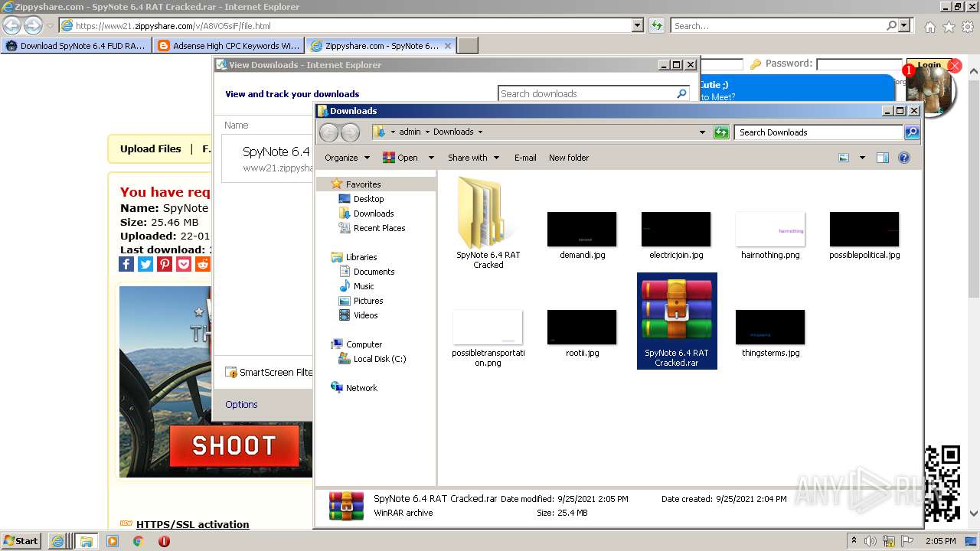The height and width of the screenshot is (551, 980).
Task: Select Network in navigation pane
Action: (x=361, y=388)
